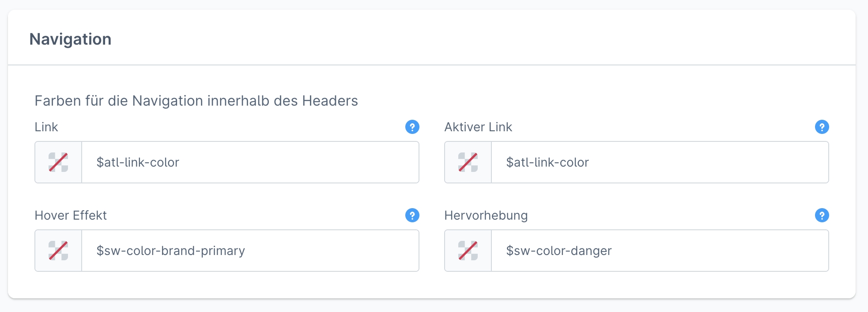Click the "Hervorhebung" label

coord(486,216)
